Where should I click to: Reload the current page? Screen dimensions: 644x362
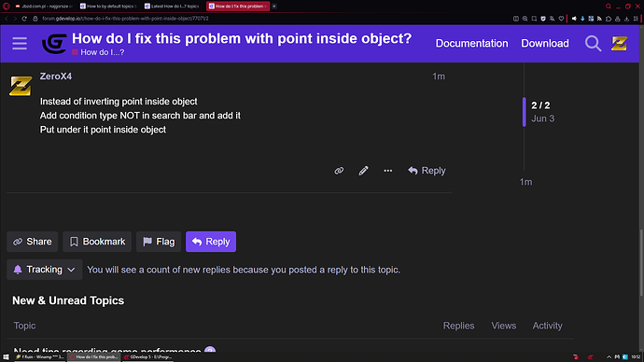pos(24,19)
